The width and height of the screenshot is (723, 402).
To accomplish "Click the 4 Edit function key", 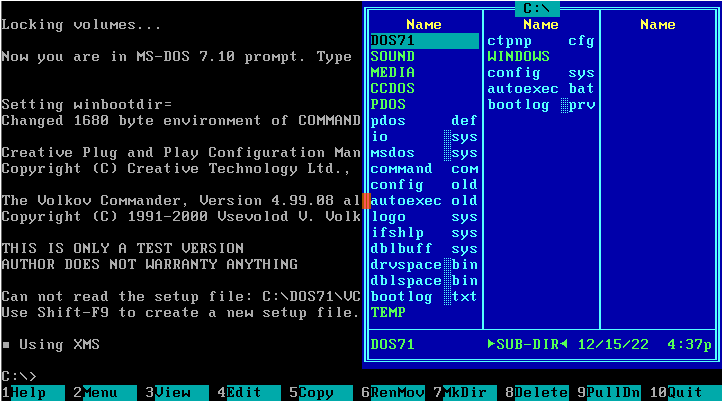I will click(x=249, y=393).
